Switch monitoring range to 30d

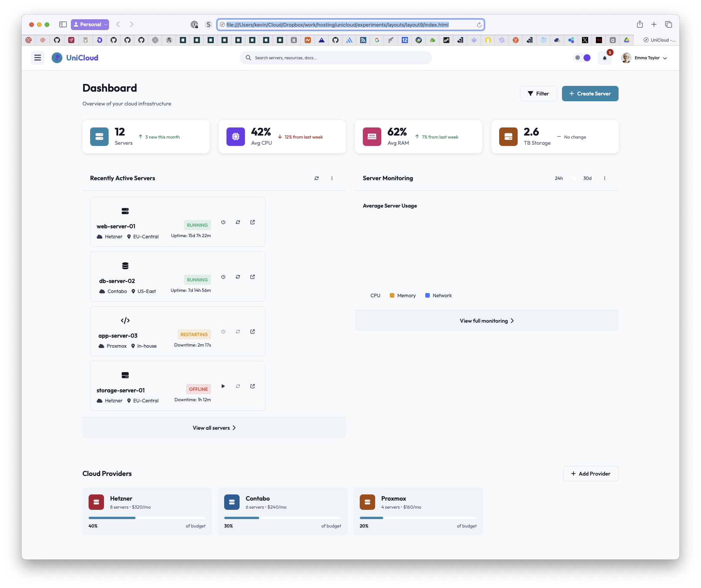pyautogui.click(x=587, y=178)
